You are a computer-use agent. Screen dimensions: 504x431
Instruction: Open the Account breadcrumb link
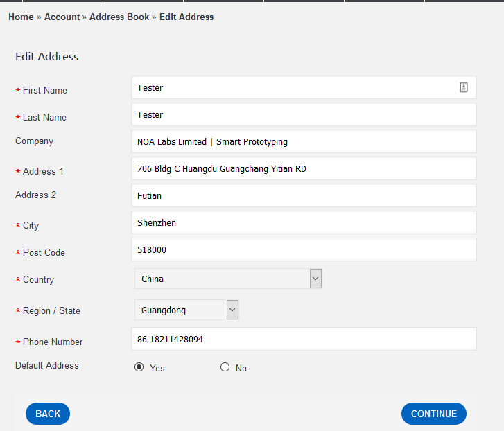(x=62, y=17)
